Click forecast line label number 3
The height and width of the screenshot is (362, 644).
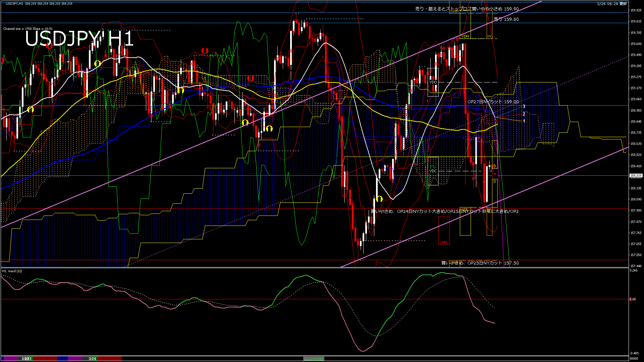(524, 107)
